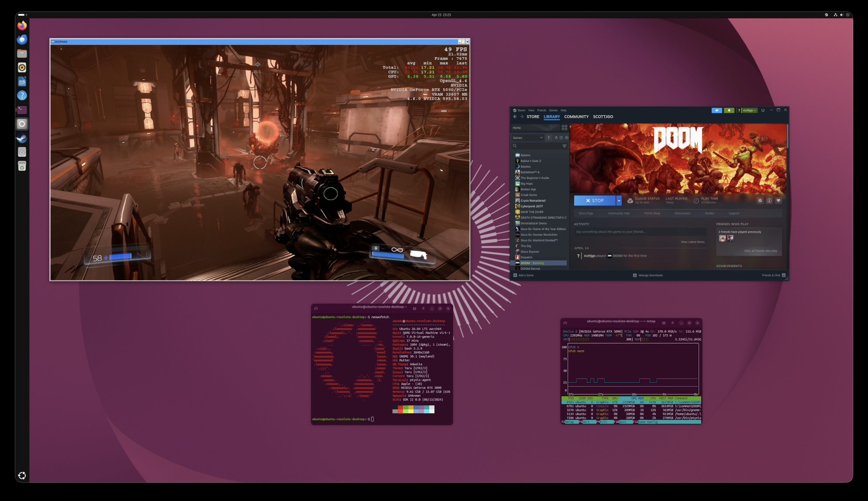This screenshot has height=501, width=868.
Task: Open the Steam icon in the dock
Action: [22, 138]
